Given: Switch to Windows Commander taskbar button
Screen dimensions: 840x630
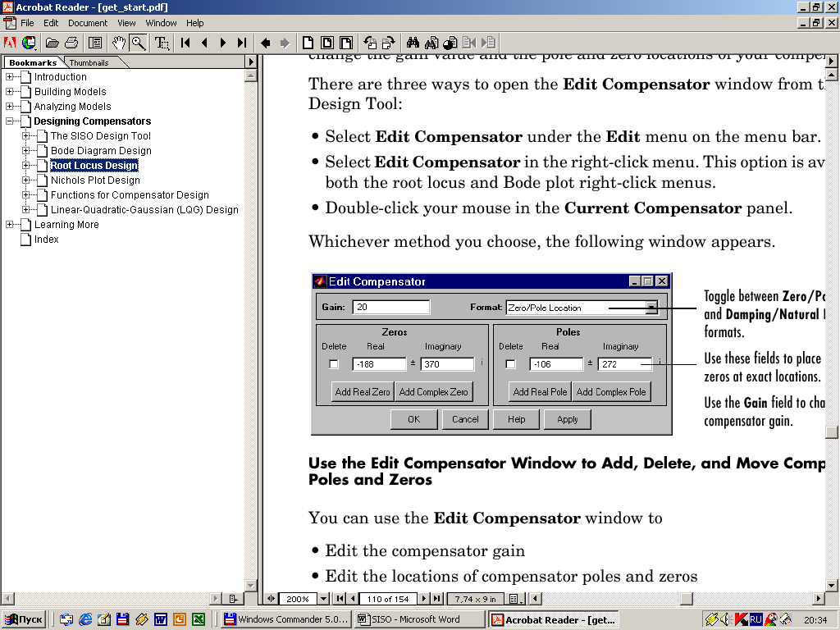Looking at the screenshot, I should (286, 620).
